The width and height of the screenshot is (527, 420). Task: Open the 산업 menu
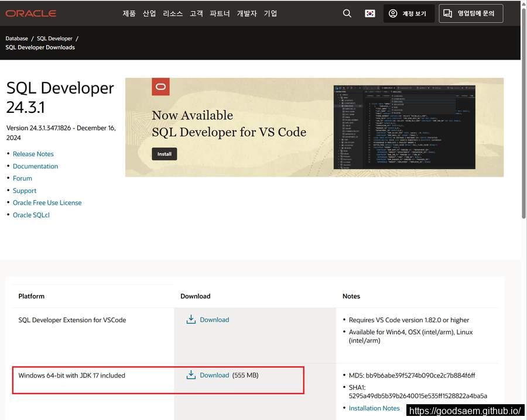click(x=149, y=13)
